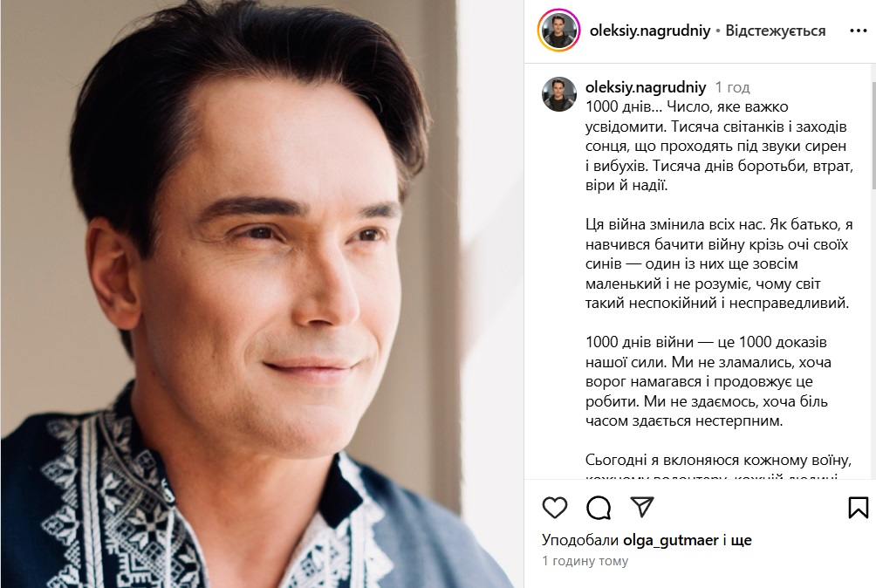The width and height of the screenshot is (876, 588).
Task: Click the '1 годину тому' timestamp
Action: coord(585,561)
